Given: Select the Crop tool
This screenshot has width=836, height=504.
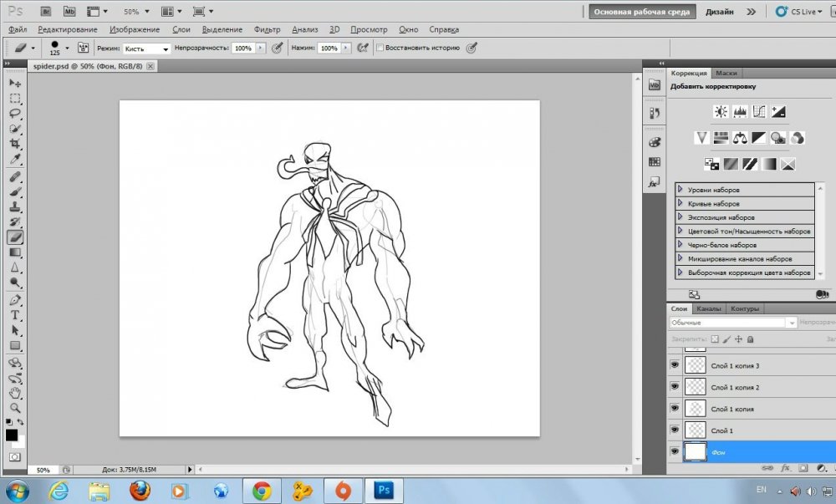Looking at the screenshot, I should pyautogui.click(x=15, y=144).
